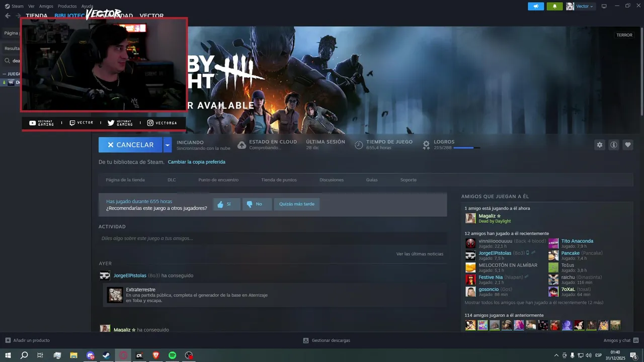Image resolution: width=644 pixels, height=362 pixels.
Task: Expand the launch options arrow next to Cancelar
Action: coord(168,145)
